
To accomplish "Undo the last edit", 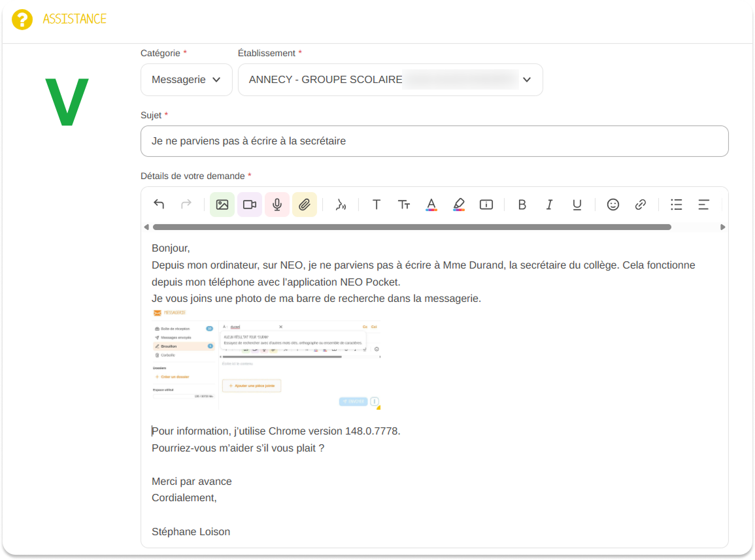I will pos(159,205).
